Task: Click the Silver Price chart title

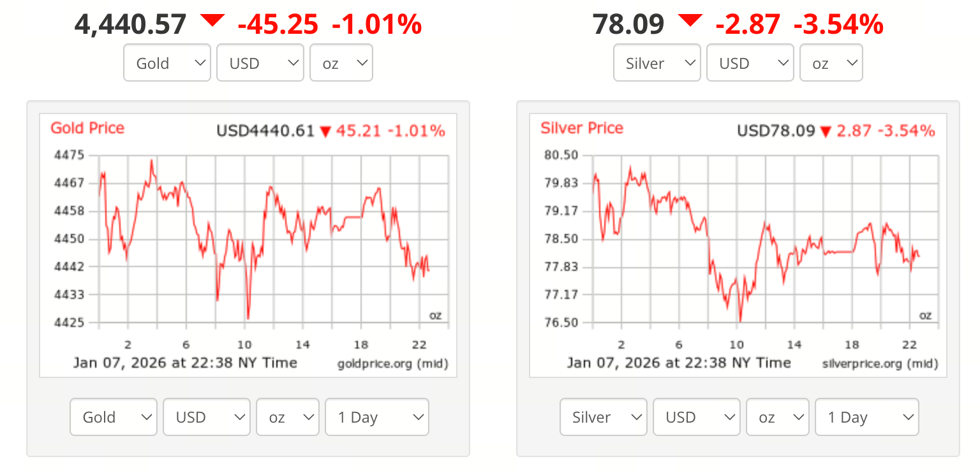Action: pos(581,128)
